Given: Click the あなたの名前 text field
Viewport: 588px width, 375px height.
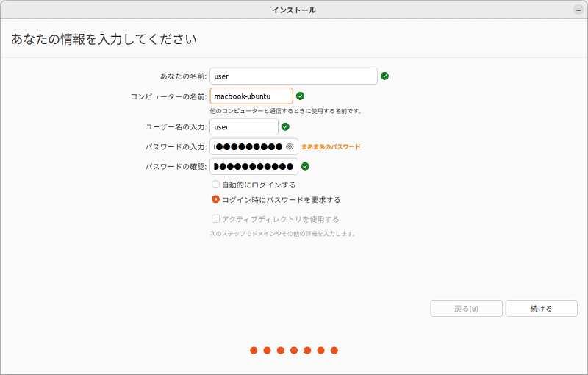Looking at the screenshot, I should [x=293, y=76].
